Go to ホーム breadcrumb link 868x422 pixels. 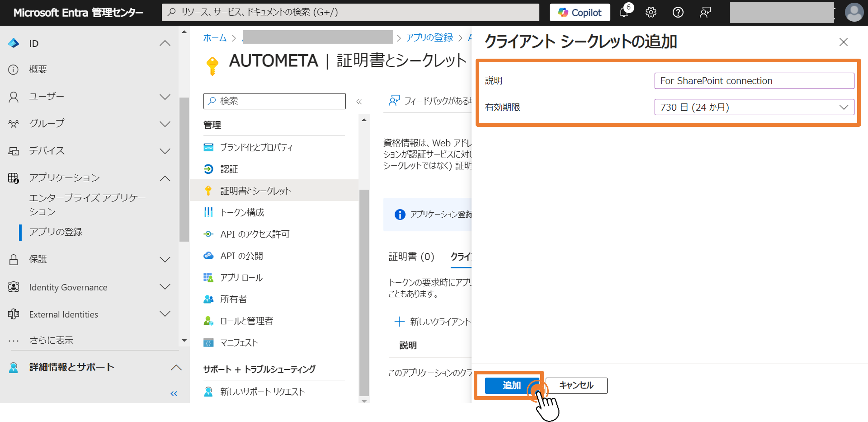[x=215, y=38]
